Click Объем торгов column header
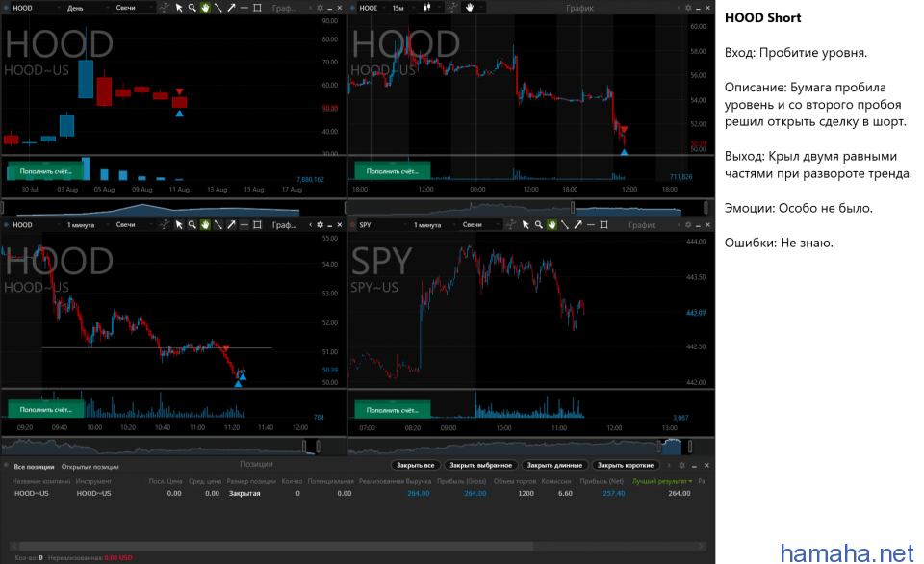Image resolution: width=924 pixels, height=564 pixels. (515, 481)
